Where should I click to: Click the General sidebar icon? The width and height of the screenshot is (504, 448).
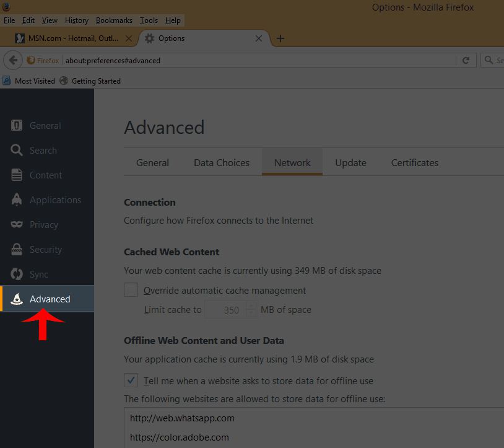click(17, 126)
